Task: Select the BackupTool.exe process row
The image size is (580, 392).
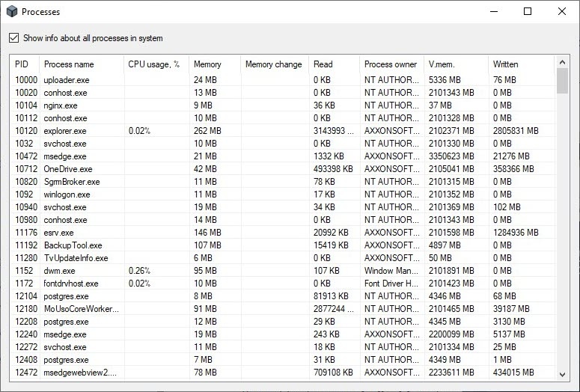Action: point(73,245)
